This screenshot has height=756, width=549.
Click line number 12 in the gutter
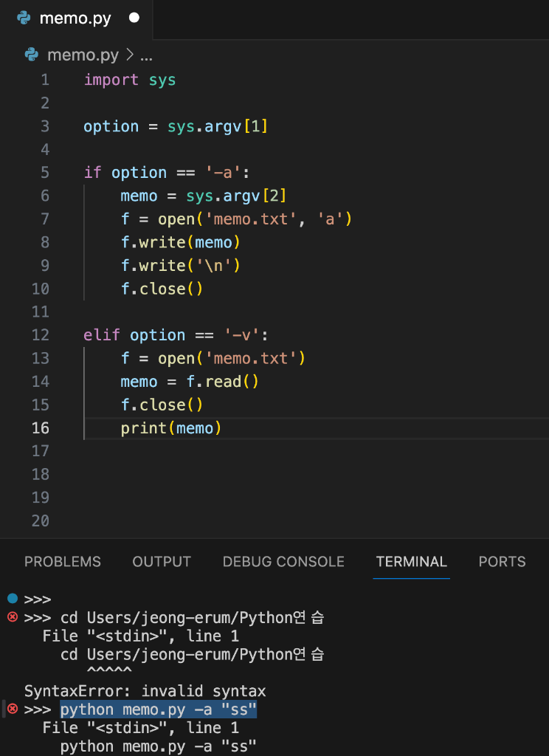[41, 335]
